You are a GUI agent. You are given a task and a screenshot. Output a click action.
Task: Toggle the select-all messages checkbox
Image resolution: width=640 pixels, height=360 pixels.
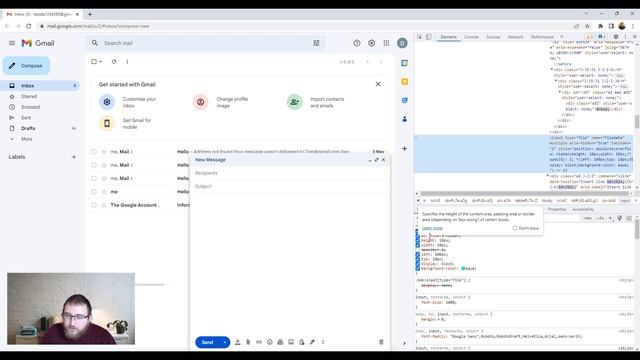coord(94,62)
